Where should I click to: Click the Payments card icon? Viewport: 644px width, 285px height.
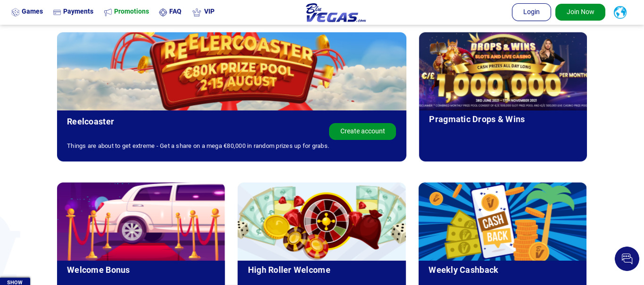click(57, 12)
